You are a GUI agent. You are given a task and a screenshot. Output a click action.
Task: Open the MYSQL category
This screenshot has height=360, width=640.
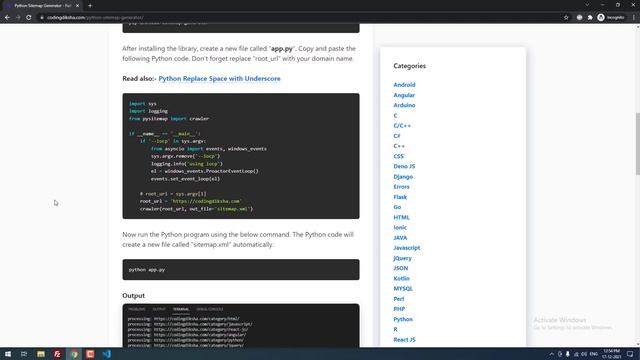pyautogui.click(x=403, y=289)
